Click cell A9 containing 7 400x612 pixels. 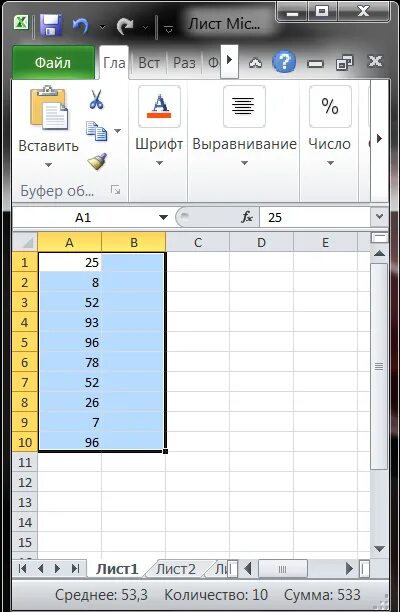(70, 423)
